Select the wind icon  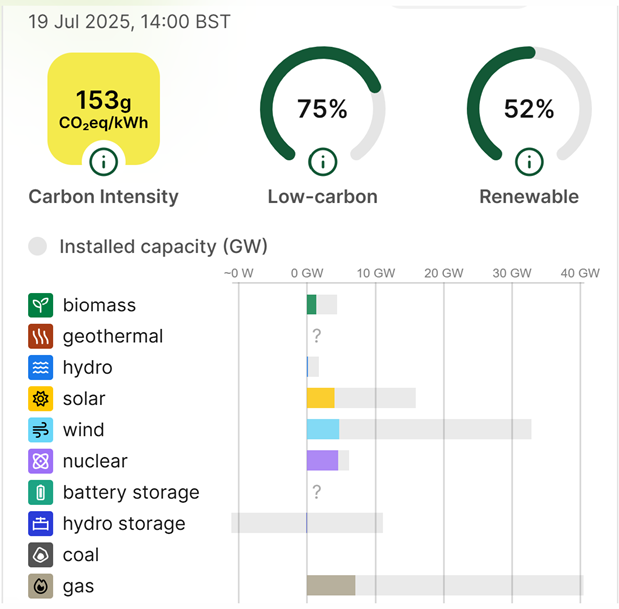40,430
